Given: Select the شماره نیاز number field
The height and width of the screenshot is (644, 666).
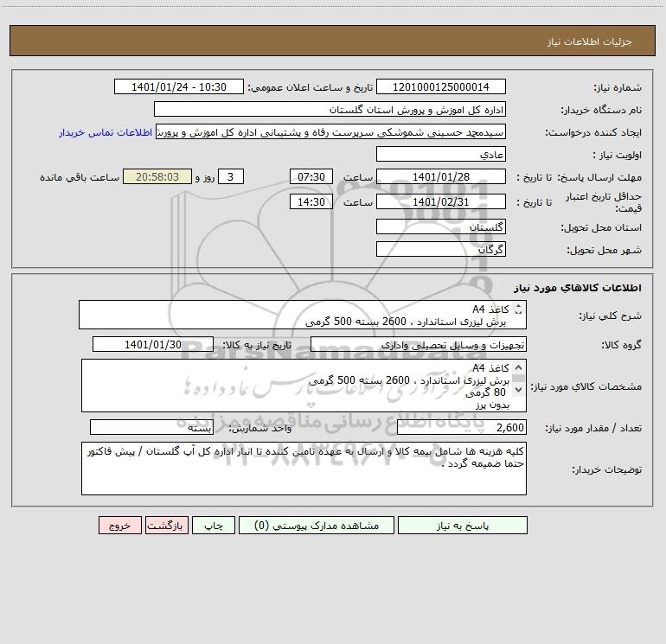Looking at the screenshot, I should (x=441, y=87).
